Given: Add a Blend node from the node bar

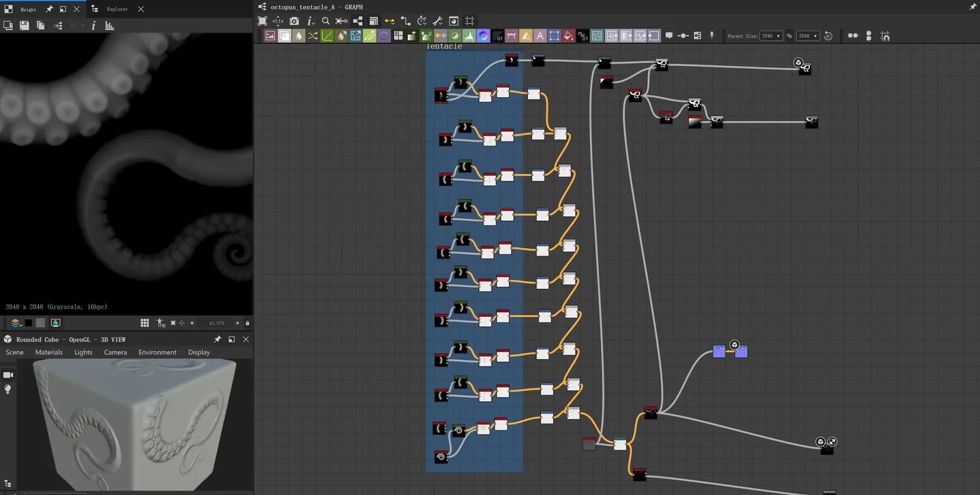Looking at the screenshot, I should (x=284, y=36).
